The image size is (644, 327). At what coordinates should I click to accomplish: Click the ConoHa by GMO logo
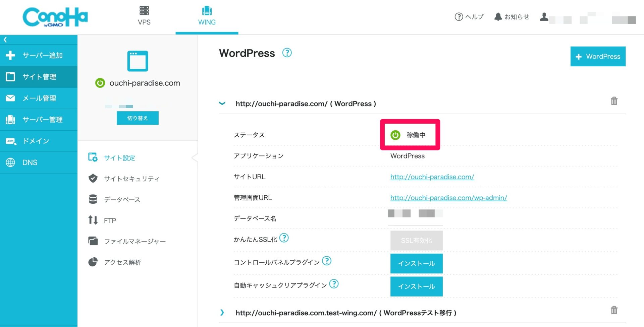point(55,17)
